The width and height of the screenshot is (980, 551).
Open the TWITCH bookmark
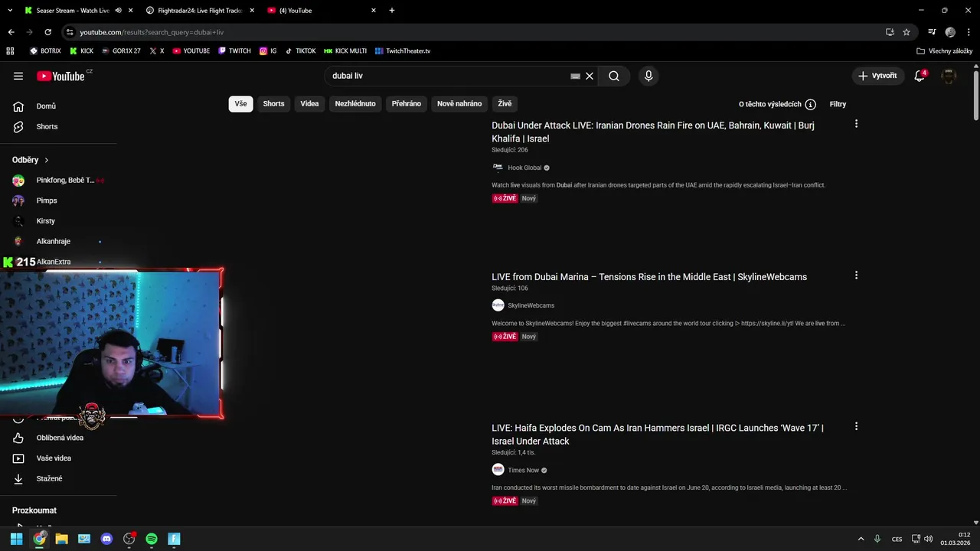point(234,51)
